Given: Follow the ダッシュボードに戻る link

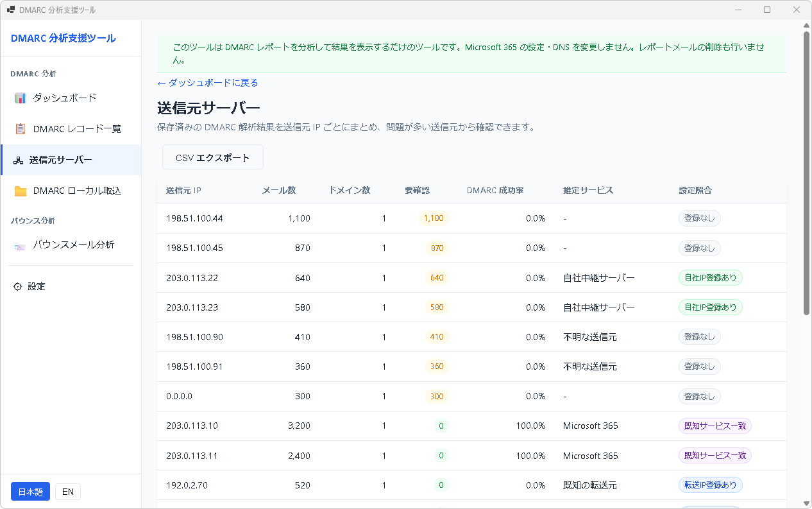Looking at the screenshot, I should pos(208,83).
